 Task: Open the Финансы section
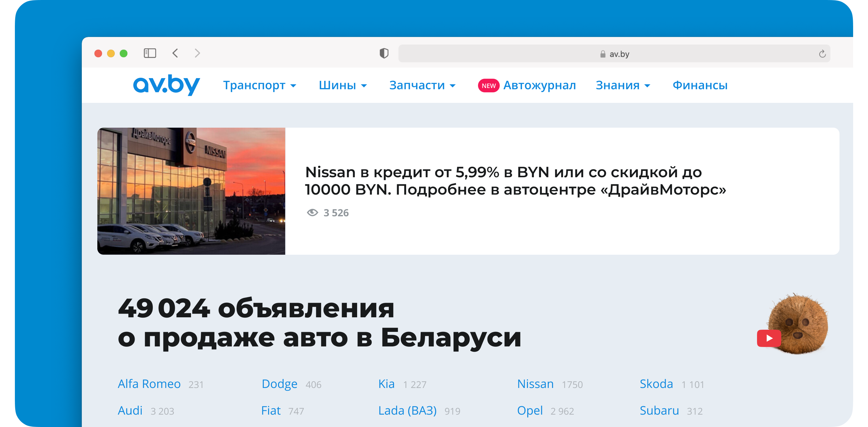pos(700,85)
